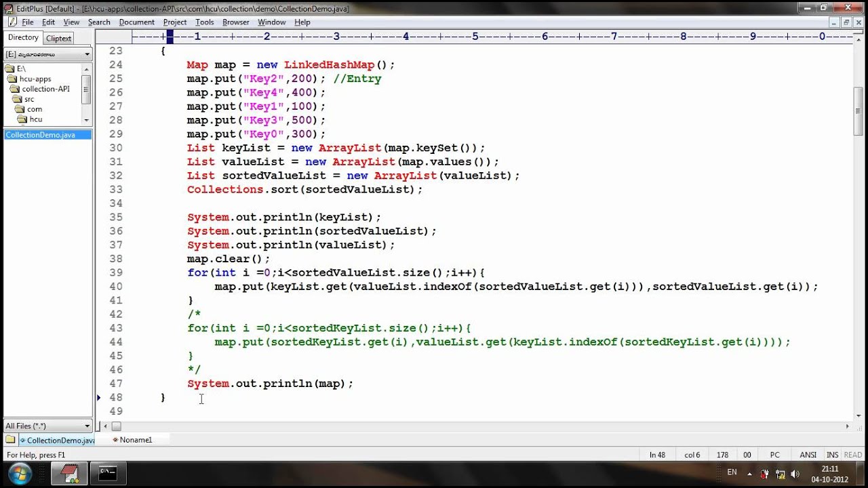
Task: Open the All Files (*.*) filter dropdown
Action: (x=47, y=426)
